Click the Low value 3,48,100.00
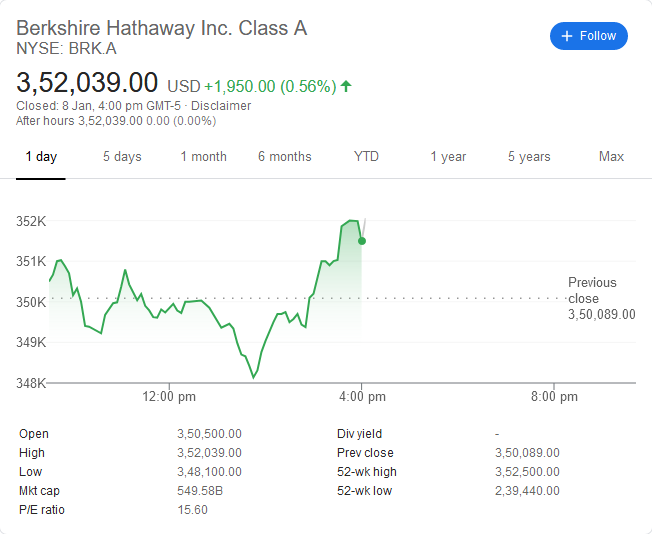This screenshot has height=534, width=652. tap(209, 472)
